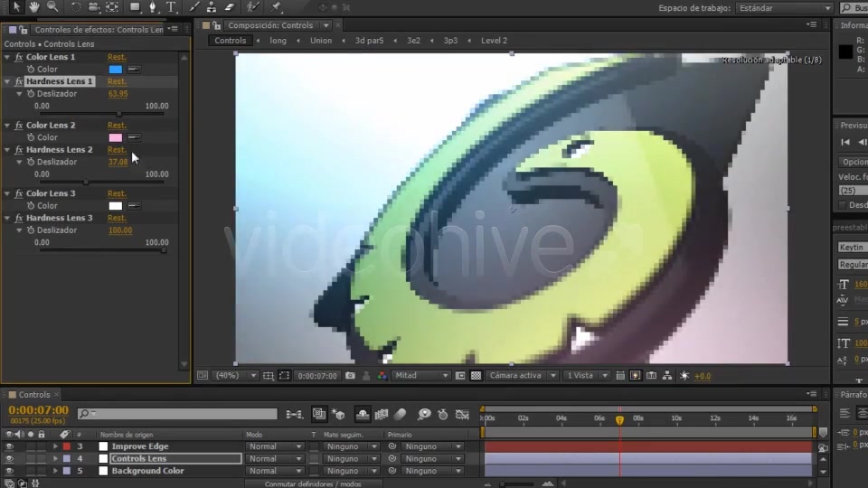Screen dimensions: 868x488
Task: Click the Color Lens 1 eyedropper icon
Action: [x=134, y=70]
